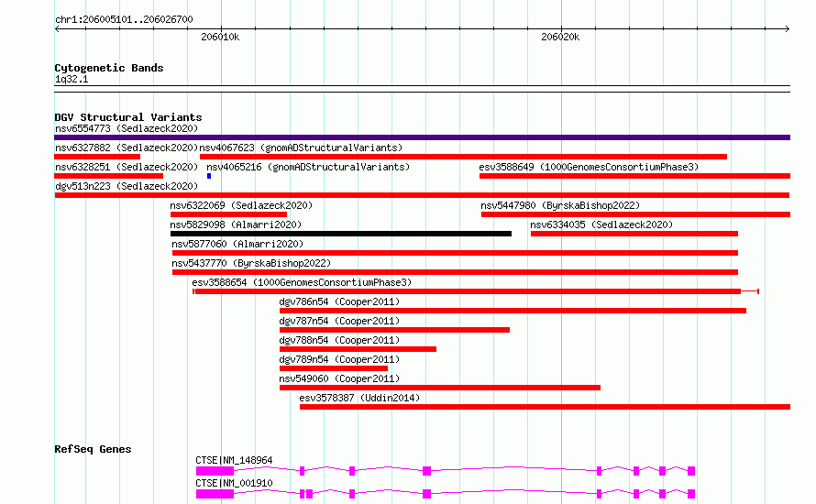Open variant nsv6322069 (Sedlazeck2020)
The height and width of the screenshot is (504, 816).
[x=241, y=205]
